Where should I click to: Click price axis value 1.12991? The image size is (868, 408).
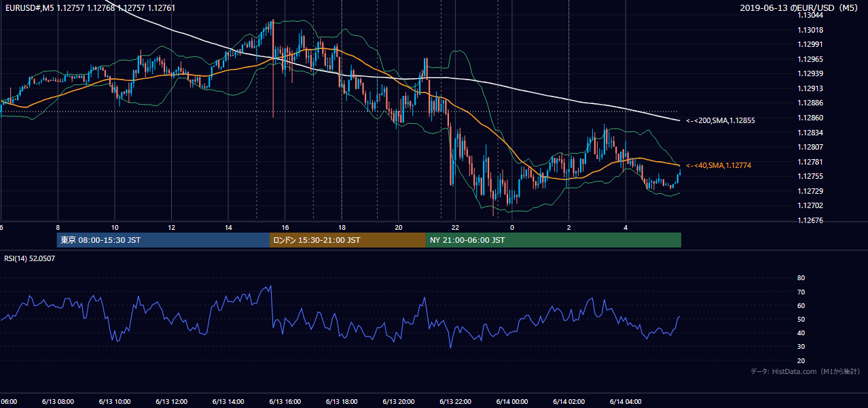point(810,44)
